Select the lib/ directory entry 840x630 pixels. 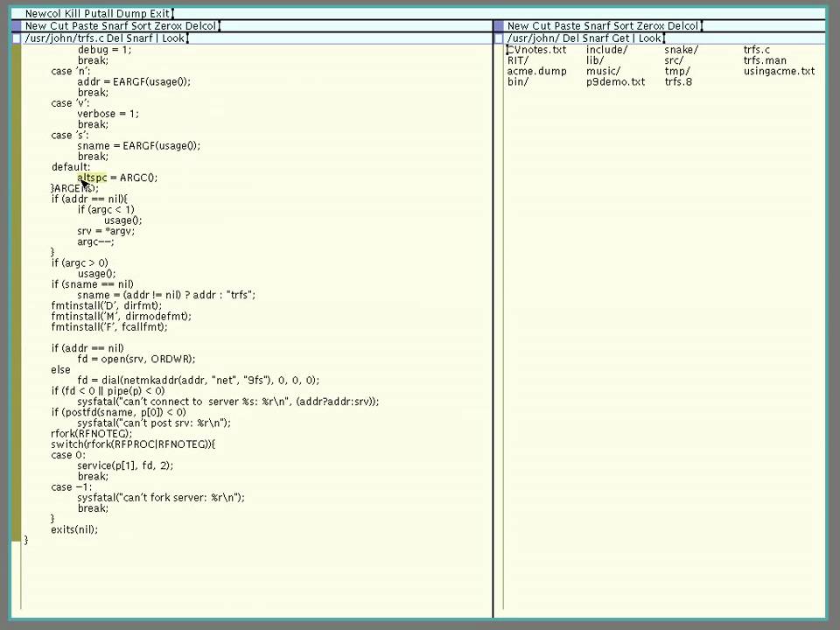(595, 60)
